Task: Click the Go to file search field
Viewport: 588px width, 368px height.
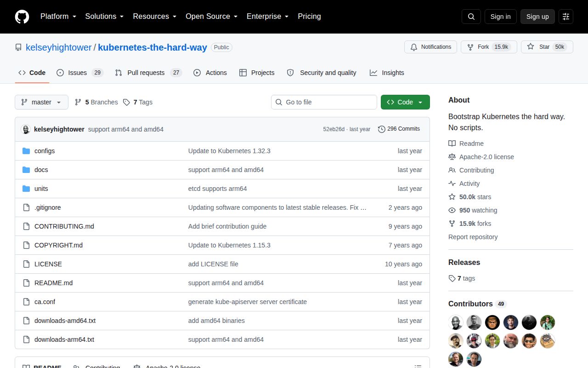Action: pos(324,102)
